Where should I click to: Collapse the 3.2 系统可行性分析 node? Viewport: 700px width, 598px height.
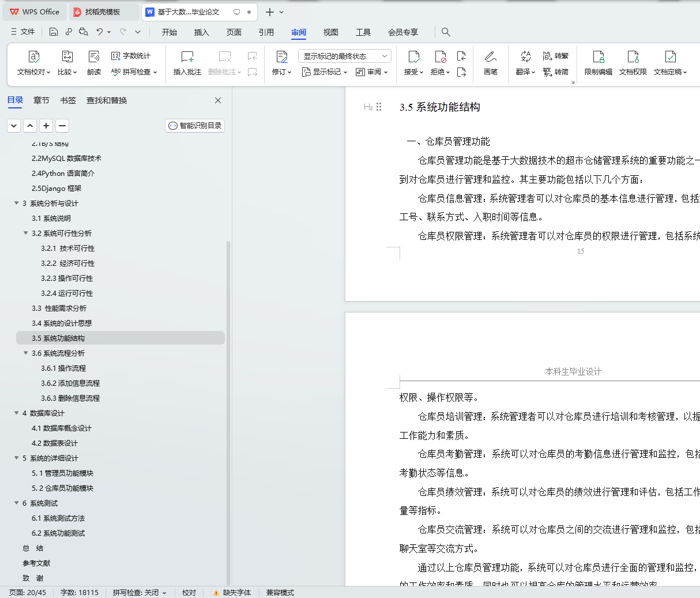(x=25, y=233)
